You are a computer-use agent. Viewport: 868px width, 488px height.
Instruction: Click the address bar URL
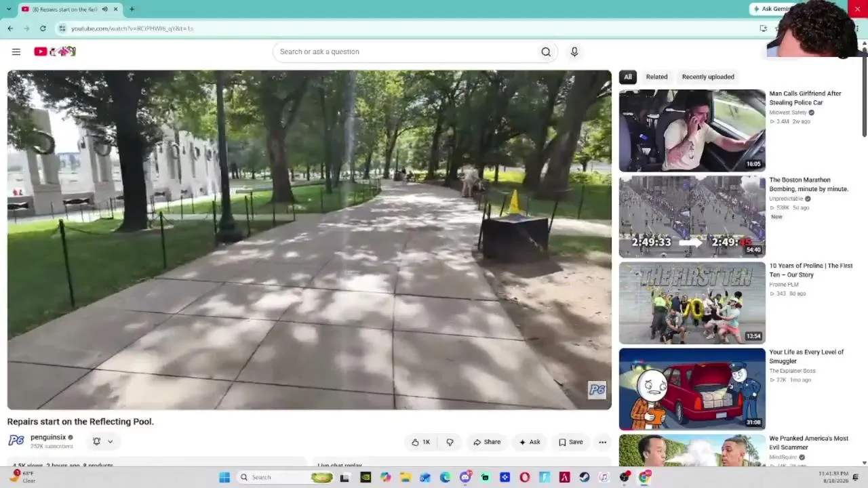132,28
